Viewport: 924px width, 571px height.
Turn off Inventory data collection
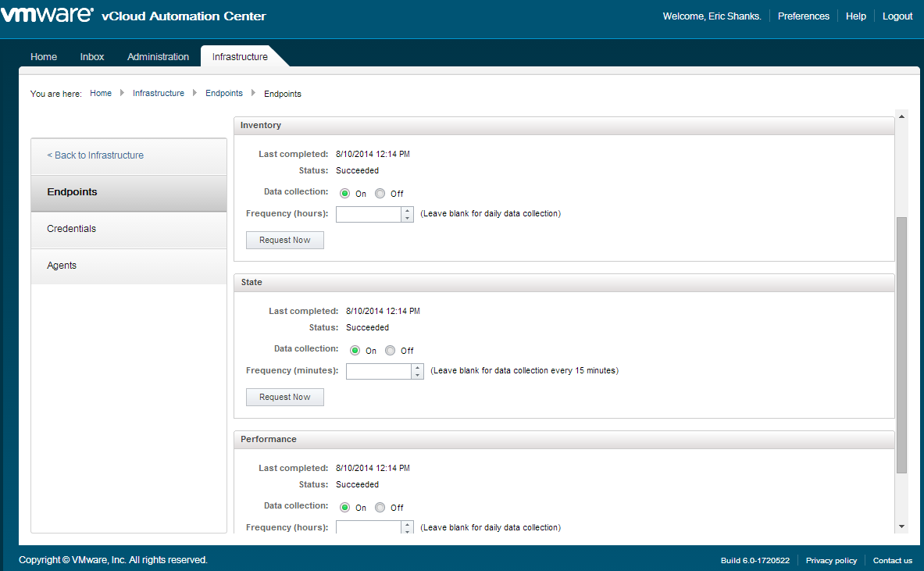(380, 194)
